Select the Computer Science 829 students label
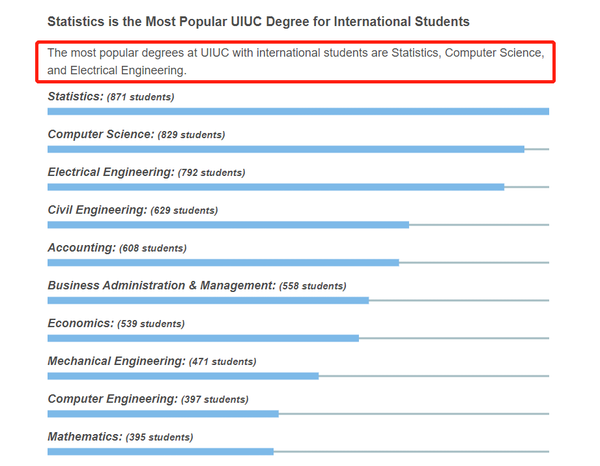Image resolution: width=600 pixels, height=466 pixels. click(136, 134)
